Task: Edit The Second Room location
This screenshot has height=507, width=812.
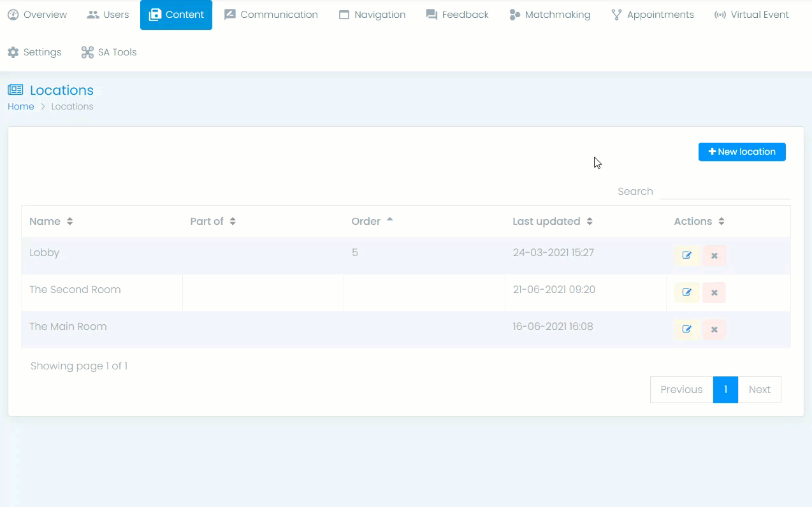Action: pos(687,292)
